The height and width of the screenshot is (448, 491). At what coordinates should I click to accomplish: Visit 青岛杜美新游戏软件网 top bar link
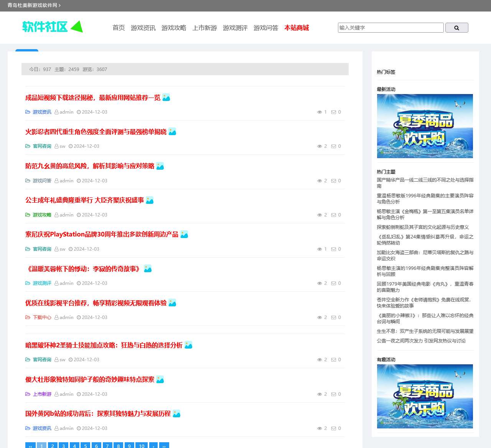[32, 5]
